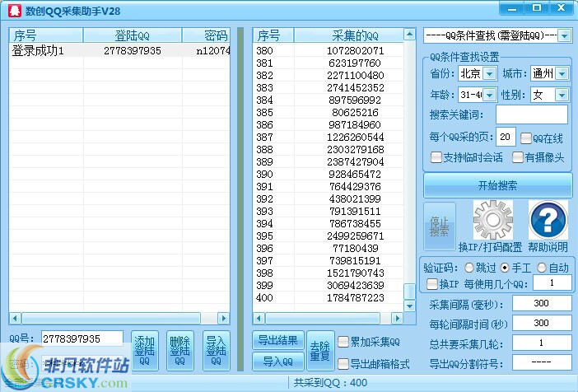578x392 pixels.
Task: Toggle 有摄像头 checkbox
Action: point(518,157)
